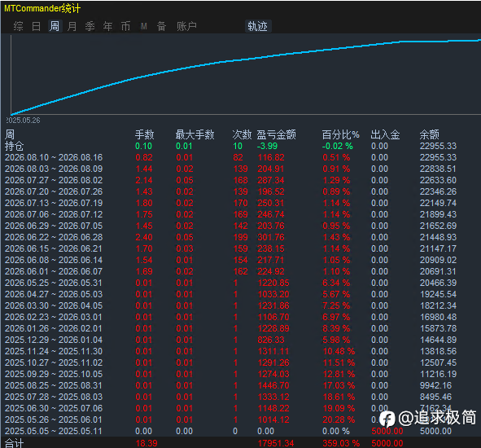Open the 币 currency tab
Viewport: 481px width, 448px height.
125,26
